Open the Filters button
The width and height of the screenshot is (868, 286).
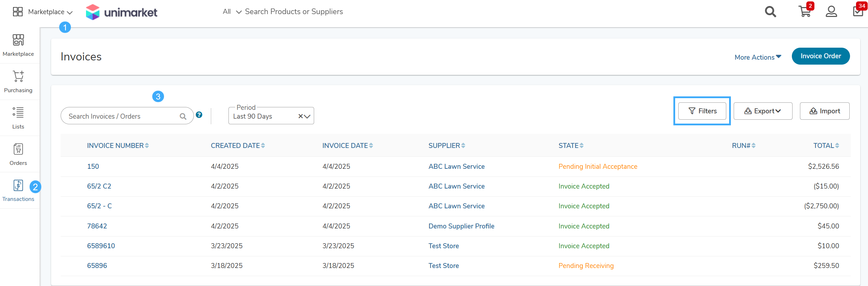[x=702, y=111]
